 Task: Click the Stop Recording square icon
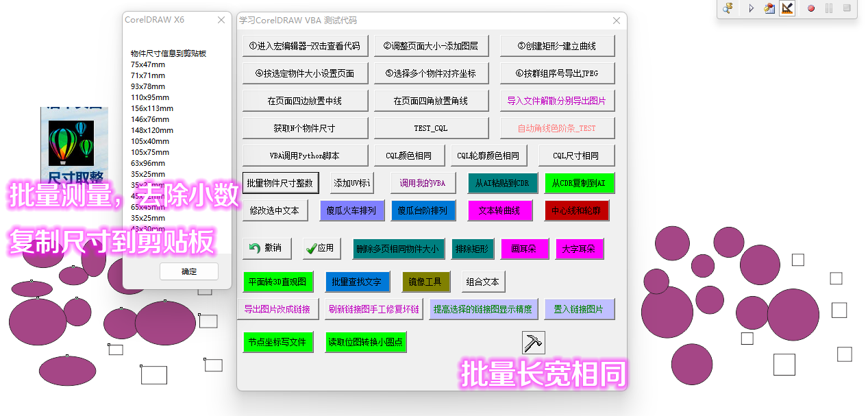[847, 8]
